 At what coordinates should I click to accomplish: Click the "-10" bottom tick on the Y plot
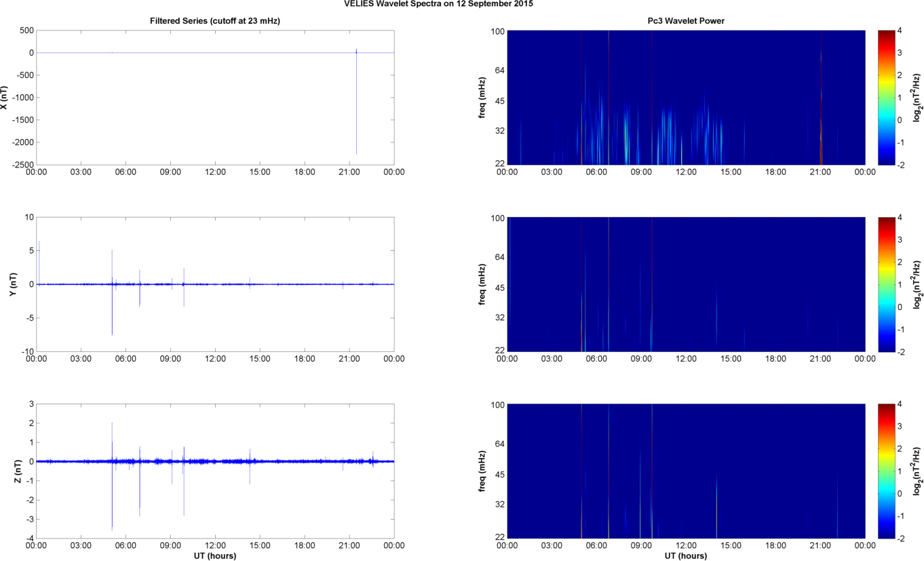[27, 351]
